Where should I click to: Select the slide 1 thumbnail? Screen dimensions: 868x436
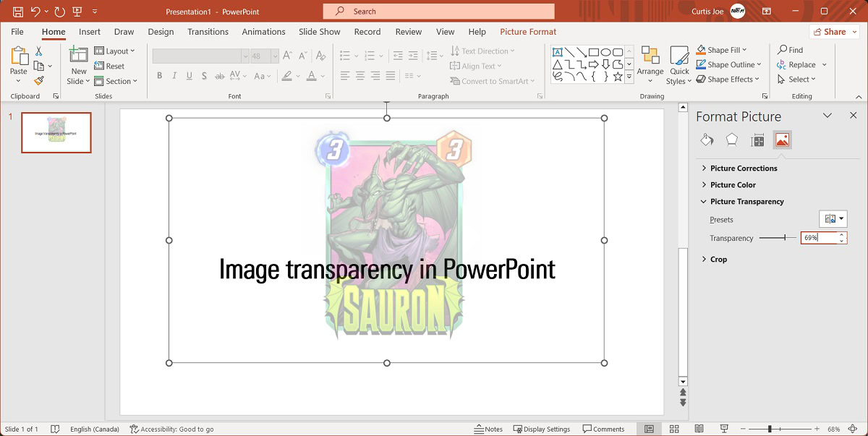[56, 133]
